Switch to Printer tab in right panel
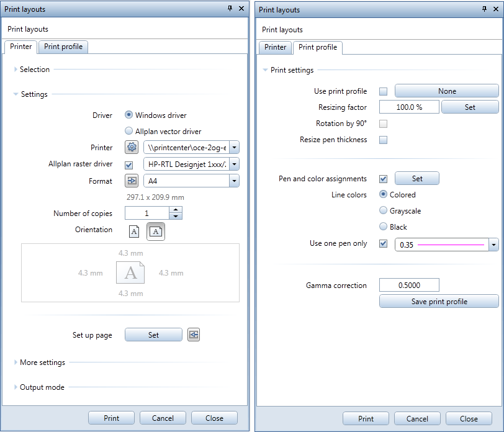Screen dimensions: 504x432 pyautogui.click(x=275, y=47)
